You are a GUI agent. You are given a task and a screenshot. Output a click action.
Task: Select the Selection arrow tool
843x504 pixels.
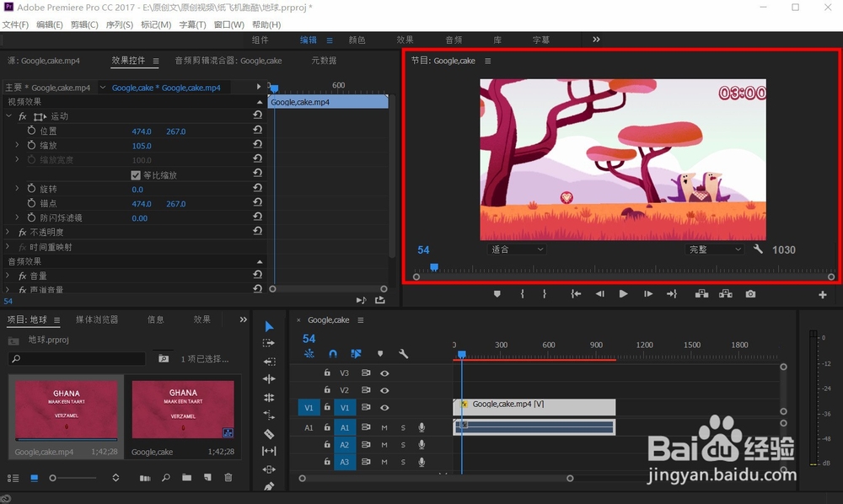269,326
